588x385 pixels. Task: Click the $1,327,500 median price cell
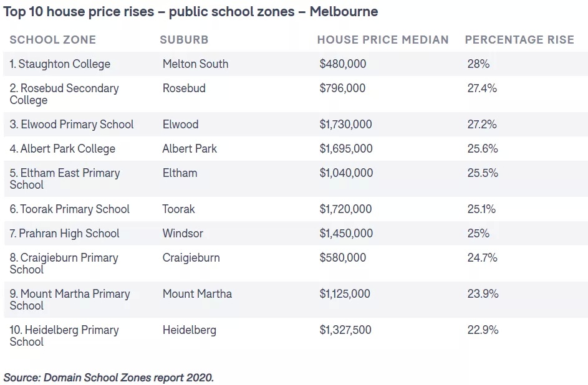click(x=345, y=330)
